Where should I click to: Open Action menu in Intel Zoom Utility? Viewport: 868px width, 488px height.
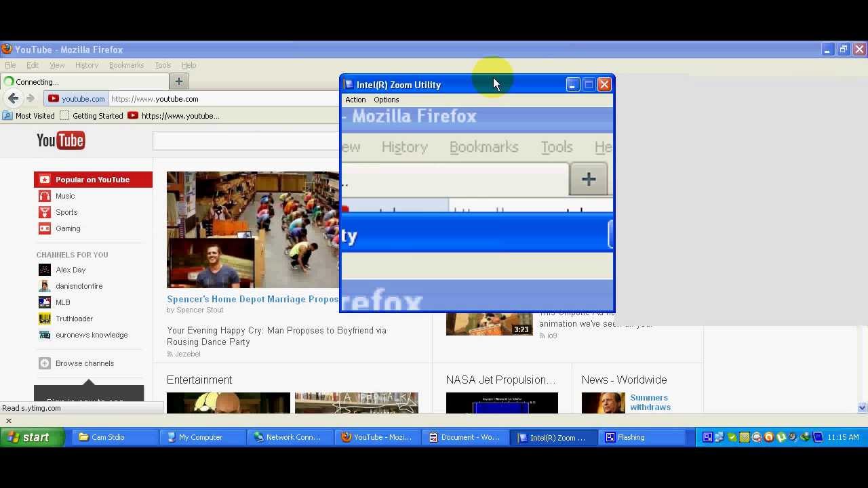[355, 100]
